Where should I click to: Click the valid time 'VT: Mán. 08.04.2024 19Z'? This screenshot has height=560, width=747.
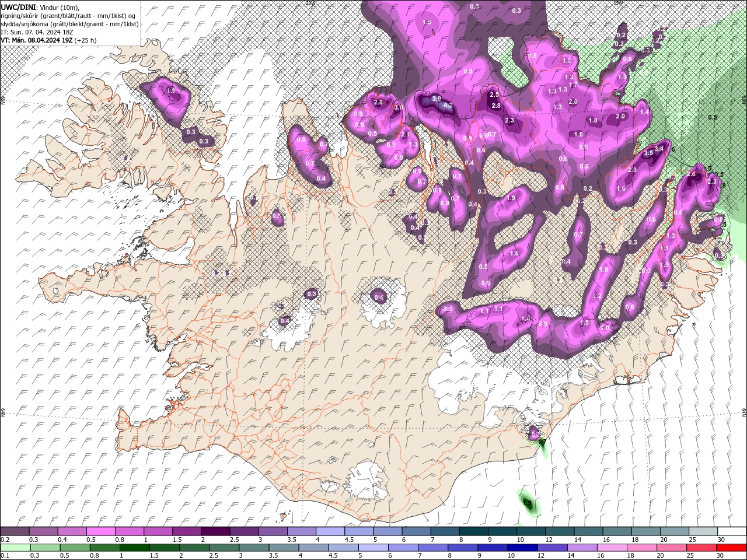(36, 40)
